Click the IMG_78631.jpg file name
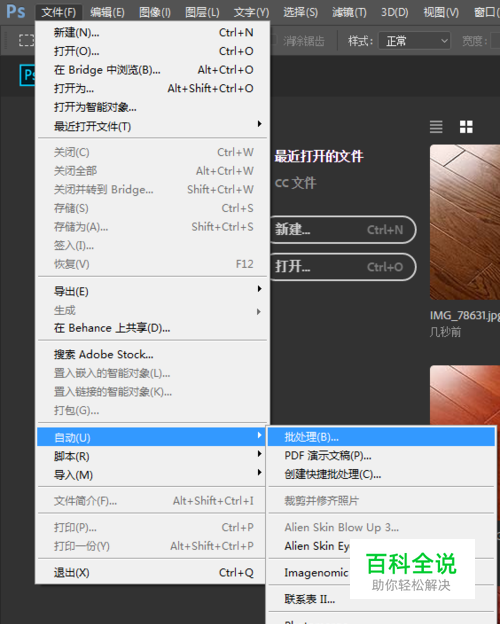Screen dimensions: 500x624 point(465,315)
